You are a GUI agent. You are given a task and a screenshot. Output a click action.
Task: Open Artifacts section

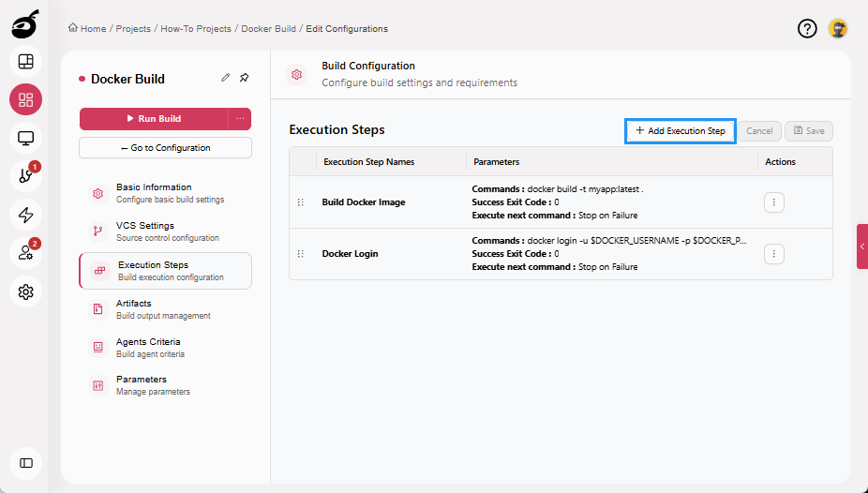pyautogui.click(x=166, y=308)
